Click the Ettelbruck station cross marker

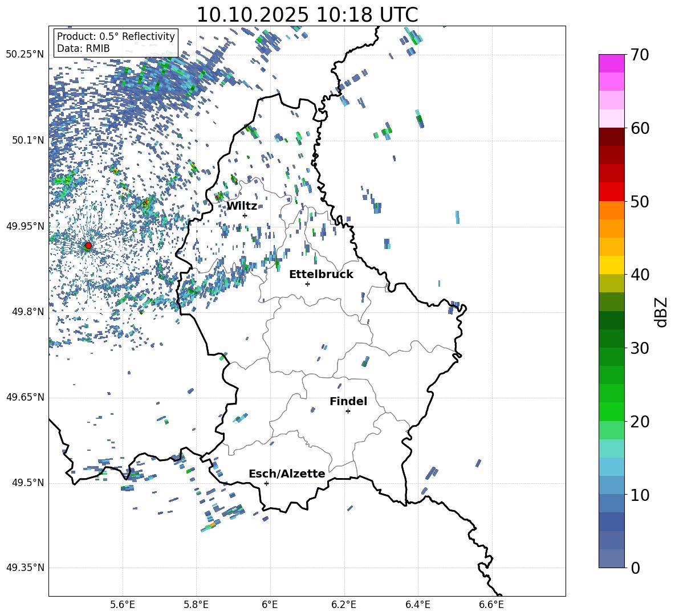point(307,284)
